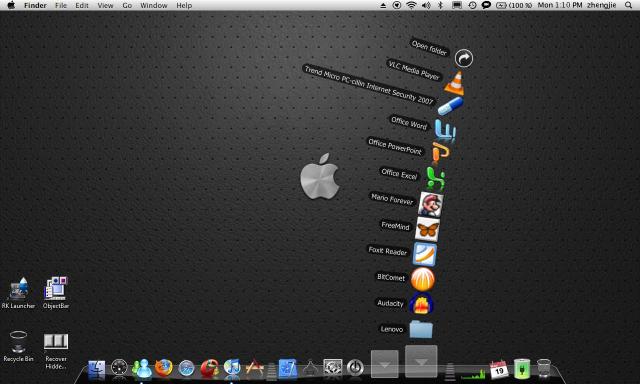Open Recover Hidde... desktop icon
The image size is (640, 384).
tap(56, 351)
